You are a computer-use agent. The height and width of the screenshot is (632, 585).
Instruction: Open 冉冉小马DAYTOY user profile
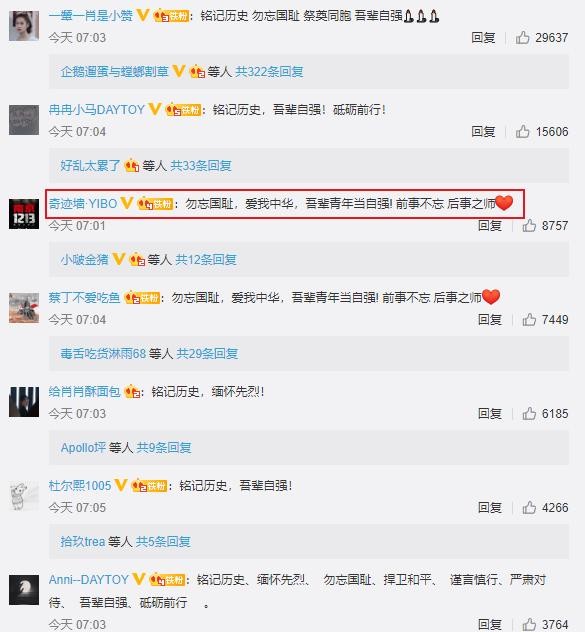[x=96, y=110]
